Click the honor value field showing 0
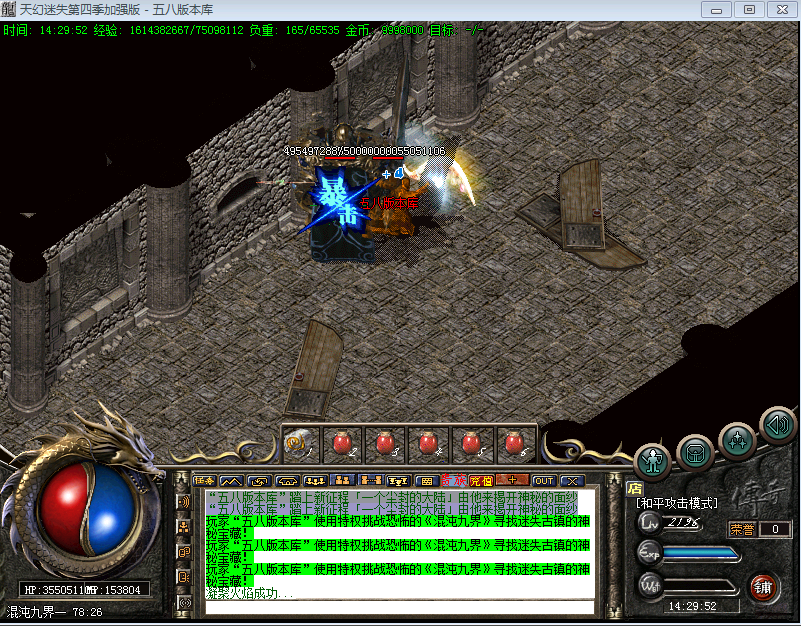 (774, 529)
